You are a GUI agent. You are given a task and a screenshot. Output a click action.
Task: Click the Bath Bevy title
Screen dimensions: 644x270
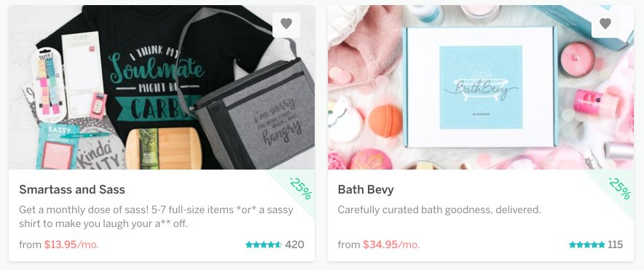(366, 189)
